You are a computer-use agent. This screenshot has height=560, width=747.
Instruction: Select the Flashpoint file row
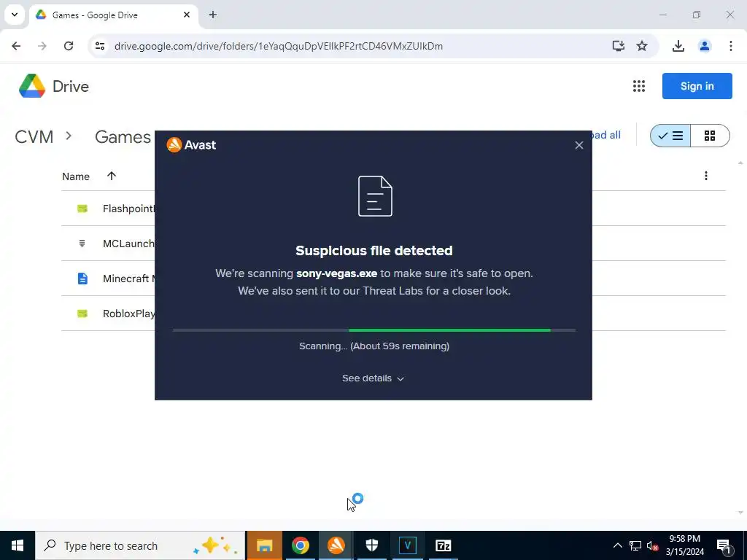pyautogui.click(x=393, y=209)
